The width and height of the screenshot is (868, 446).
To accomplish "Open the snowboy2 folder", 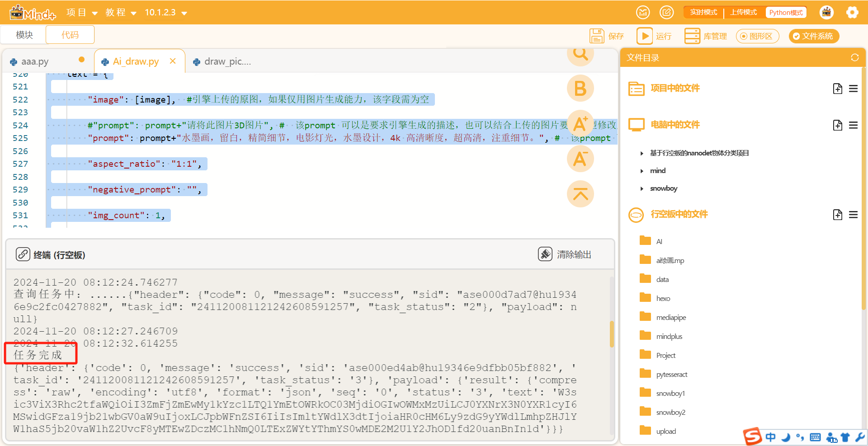I will click(663, 412).
